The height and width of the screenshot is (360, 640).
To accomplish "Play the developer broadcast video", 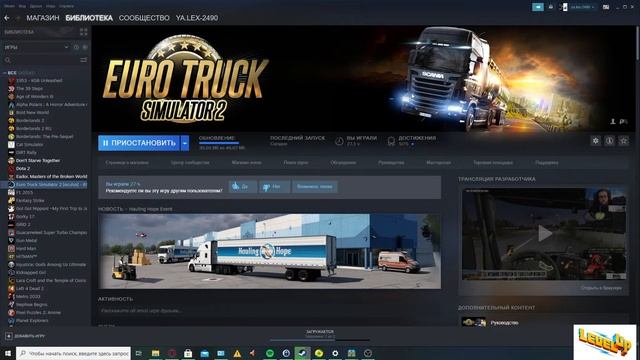I will (544, 234).
